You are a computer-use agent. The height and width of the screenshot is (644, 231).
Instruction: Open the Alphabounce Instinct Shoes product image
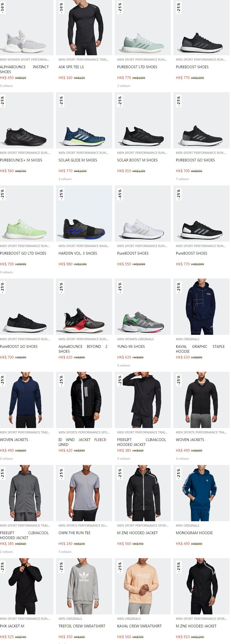26,27
